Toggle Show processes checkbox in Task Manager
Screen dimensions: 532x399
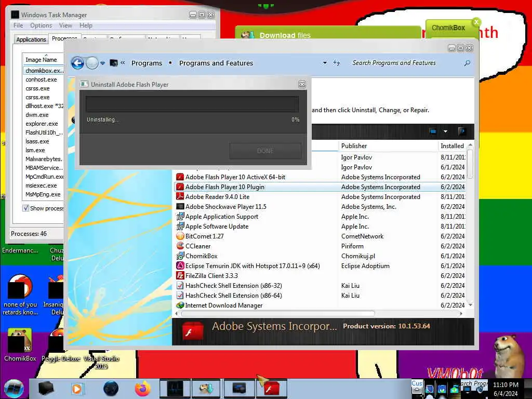(25, 208)
